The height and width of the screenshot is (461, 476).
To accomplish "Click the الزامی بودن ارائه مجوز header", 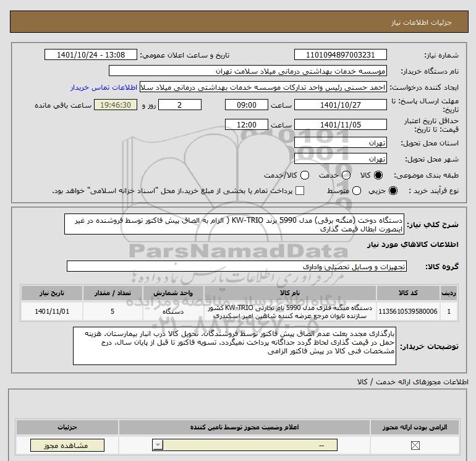I will [415, 427].
